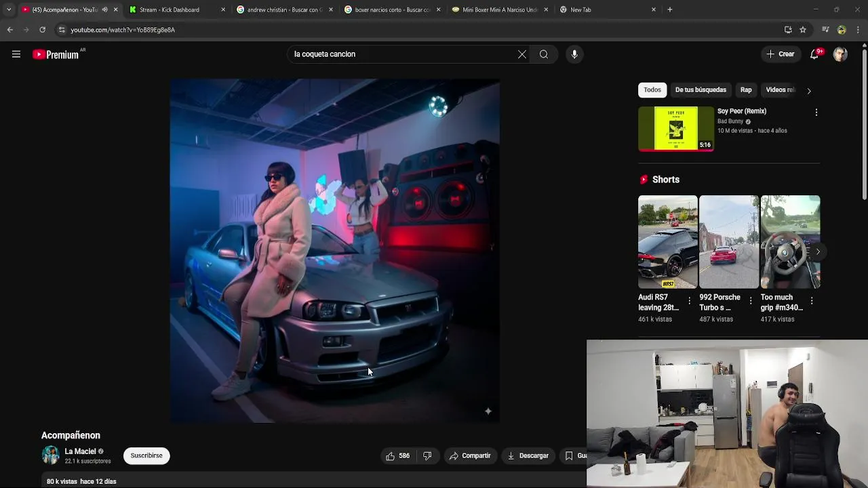Image resolution: width=868 pixels, height=488 pixels.
Task: Reload the current page
Action: (43, 30)
